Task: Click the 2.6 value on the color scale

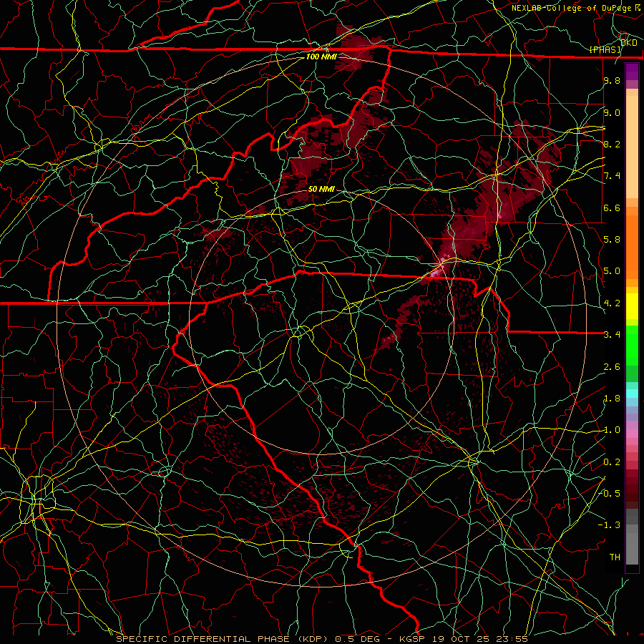Action: click(x=612, y=366)
